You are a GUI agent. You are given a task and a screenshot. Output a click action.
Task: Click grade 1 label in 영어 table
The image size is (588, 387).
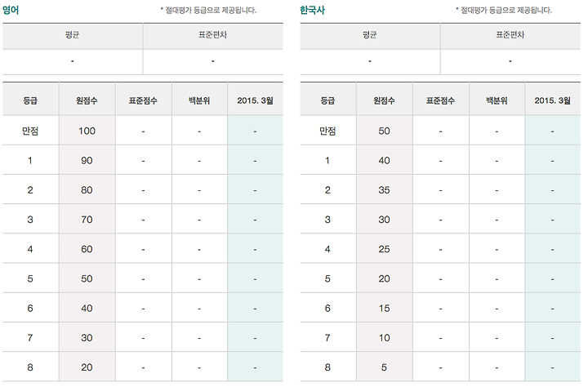pos(30,161)
